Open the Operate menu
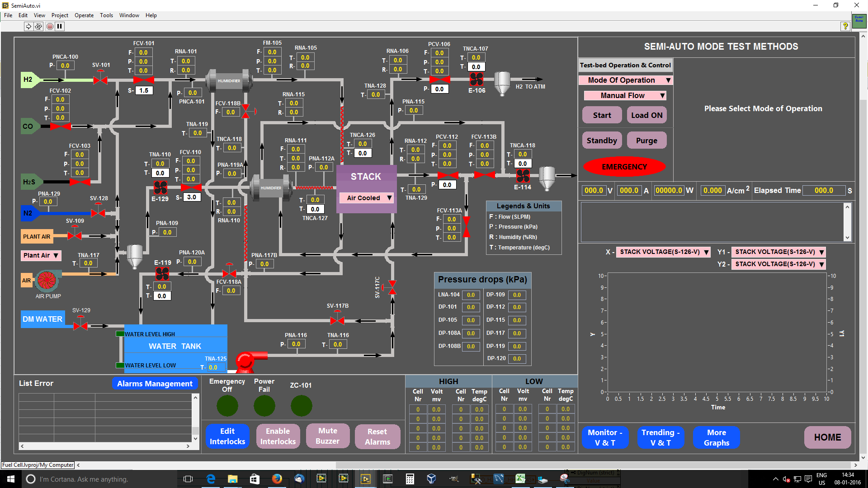The height and width of the screenshot is (488, 868). (84, 15)
